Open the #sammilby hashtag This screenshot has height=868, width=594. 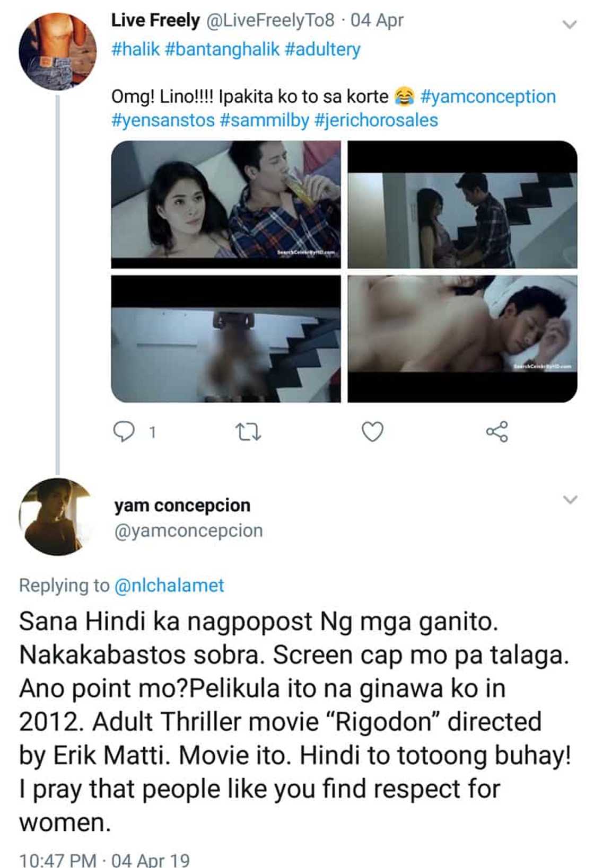click(264, 120)
